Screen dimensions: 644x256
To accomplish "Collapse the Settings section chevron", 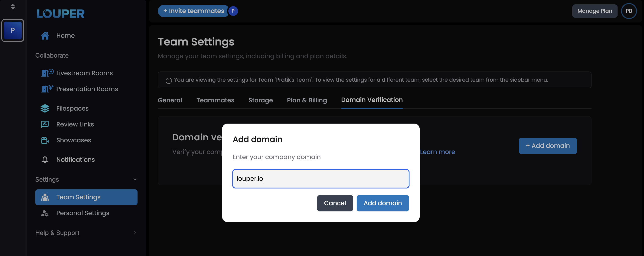I will tap(135, 179).
